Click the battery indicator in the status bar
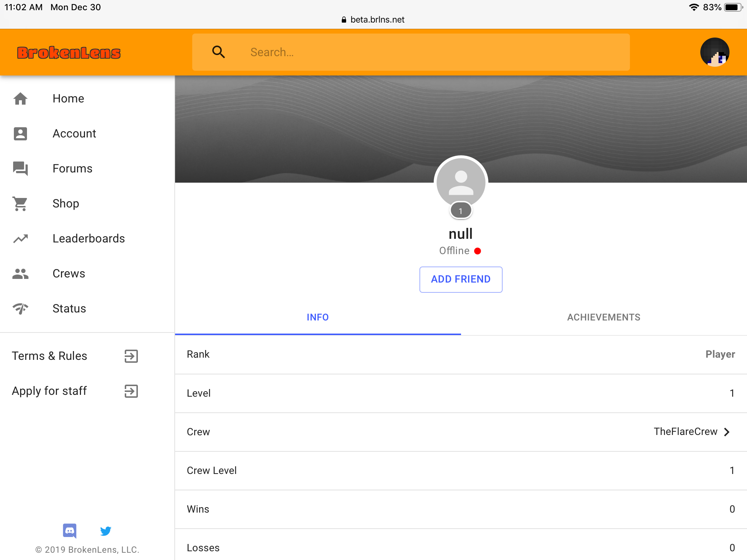The image size is (747, 560). 734,7
